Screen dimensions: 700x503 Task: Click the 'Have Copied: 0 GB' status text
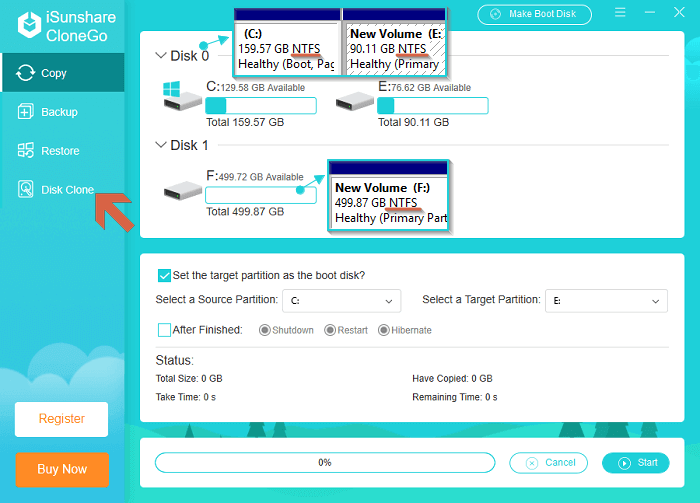(452, 378)
